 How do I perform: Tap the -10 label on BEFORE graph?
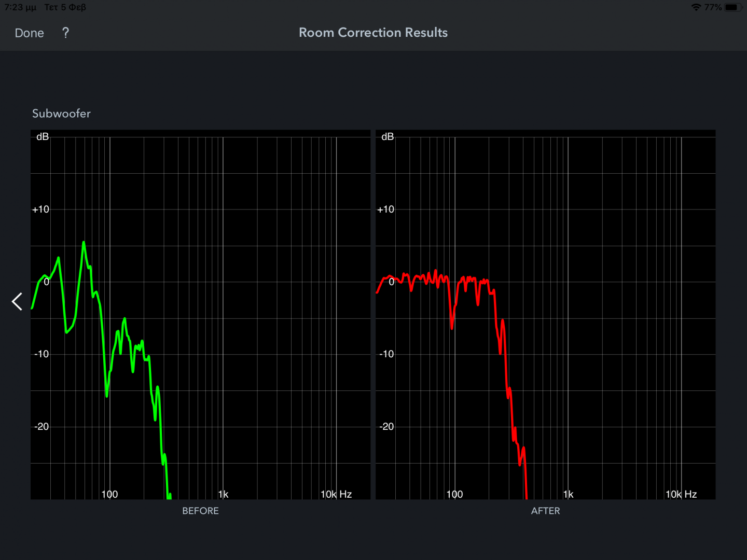(41, 354)
